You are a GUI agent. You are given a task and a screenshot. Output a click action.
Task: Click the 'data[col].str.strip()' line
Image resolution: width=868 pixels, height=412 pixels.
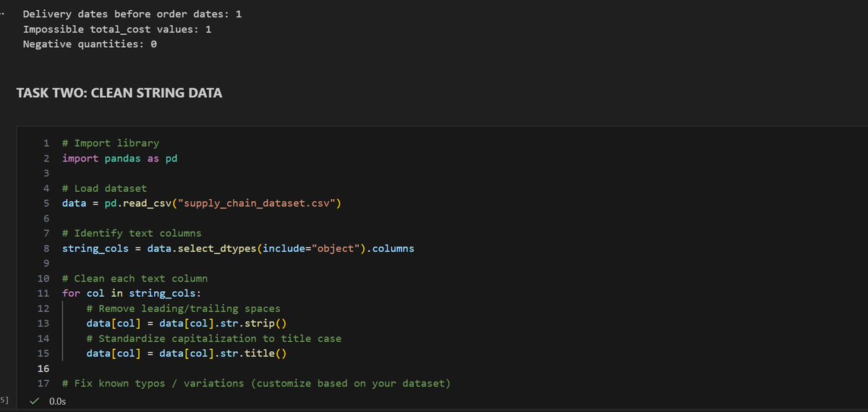(187, 324)
